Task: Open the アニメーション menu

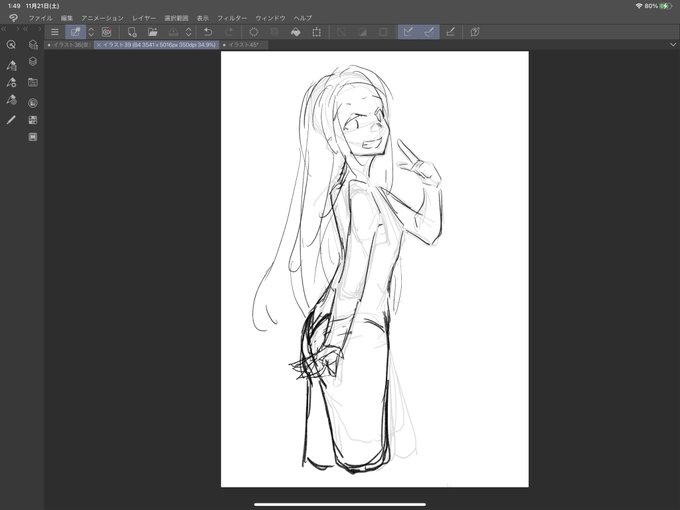Action: tap(102, 18)
